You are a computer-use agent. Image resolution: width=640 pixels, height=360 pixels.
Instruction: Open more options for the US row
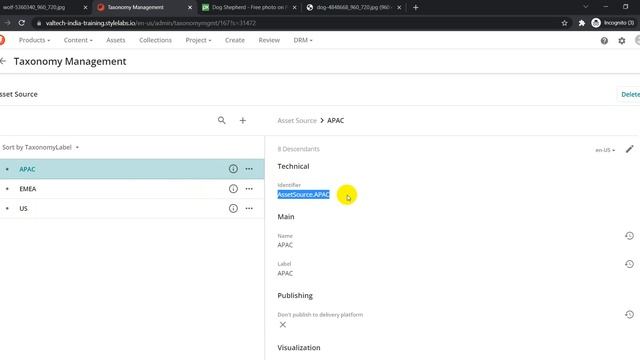point(249,208)
